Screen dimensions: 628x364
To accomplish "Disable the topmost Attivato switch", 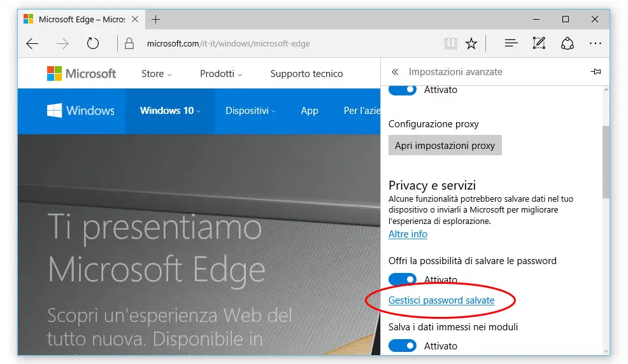I will [x=403, y=90].
